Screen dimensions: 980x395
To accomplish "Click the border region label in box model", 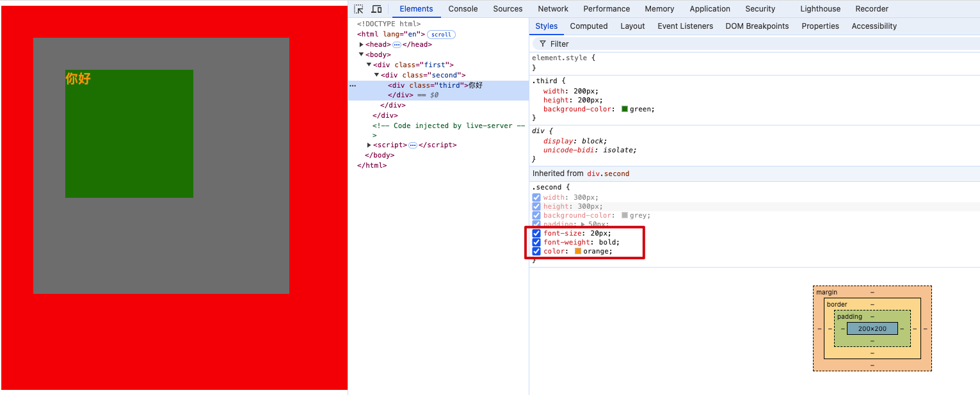I will (x=837, y=305).
